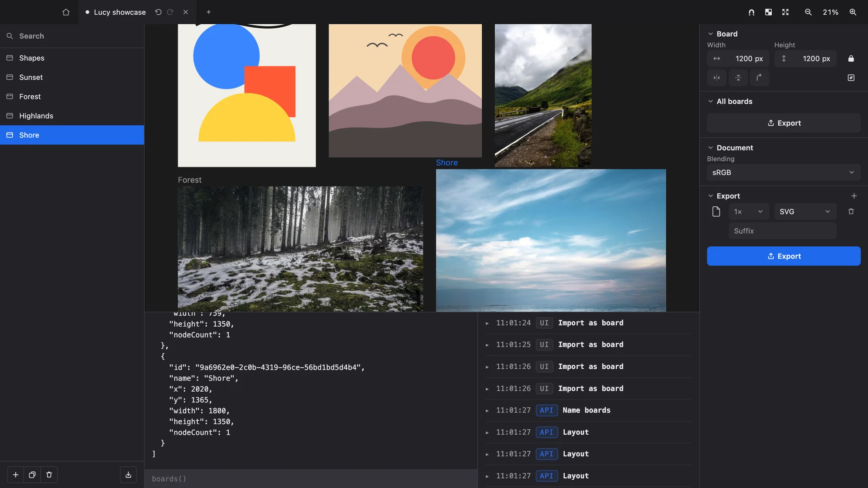868x488 pixels.
Task: Open the sRGB blending dropdown
Action: click(783, 173)
